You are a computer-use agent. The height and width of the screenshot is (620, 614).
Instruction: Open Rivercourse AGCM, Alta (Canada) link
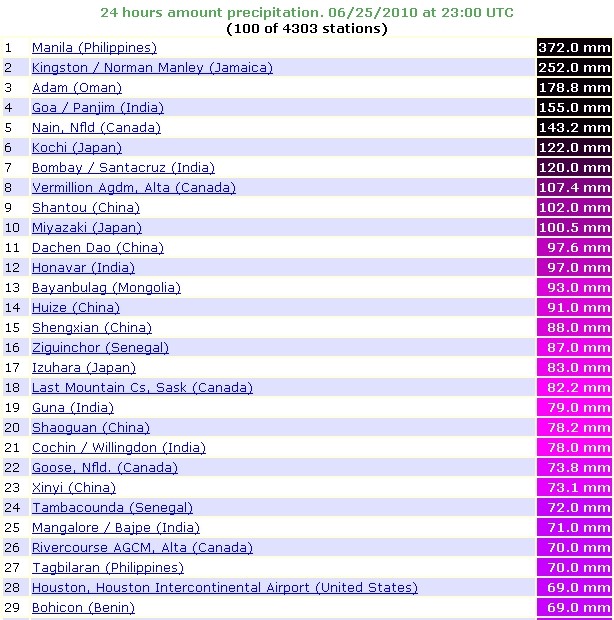coord(142,548)
